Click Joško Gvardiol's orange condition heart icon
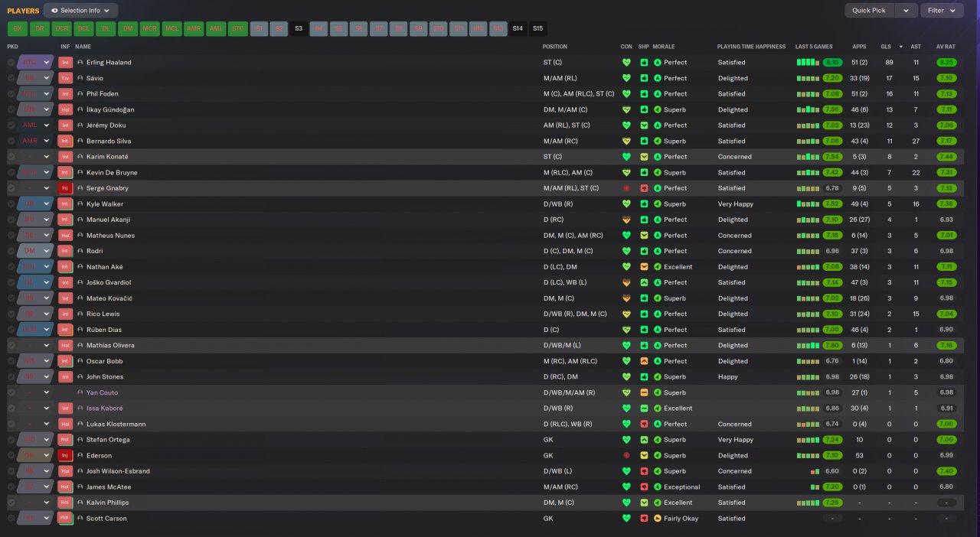The width and height of the screenshot is (980, 537). [x=626, y=282]
